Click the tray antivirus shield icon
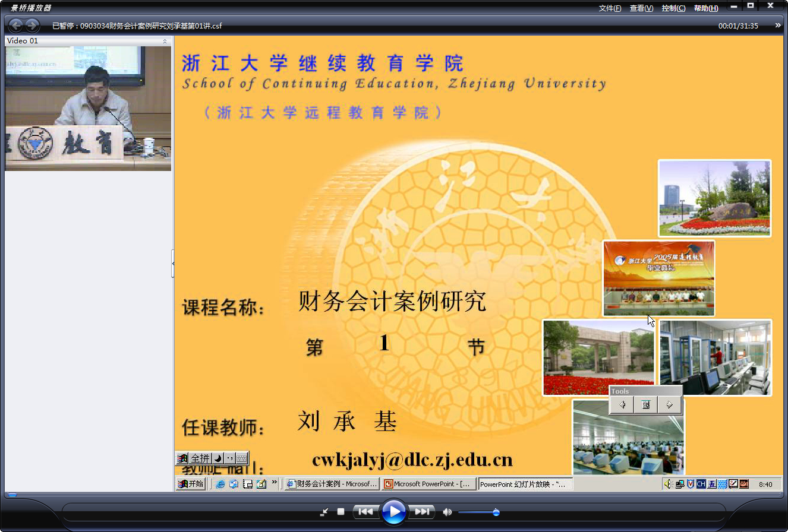This screenshot has height=532, width=788. 691,484
